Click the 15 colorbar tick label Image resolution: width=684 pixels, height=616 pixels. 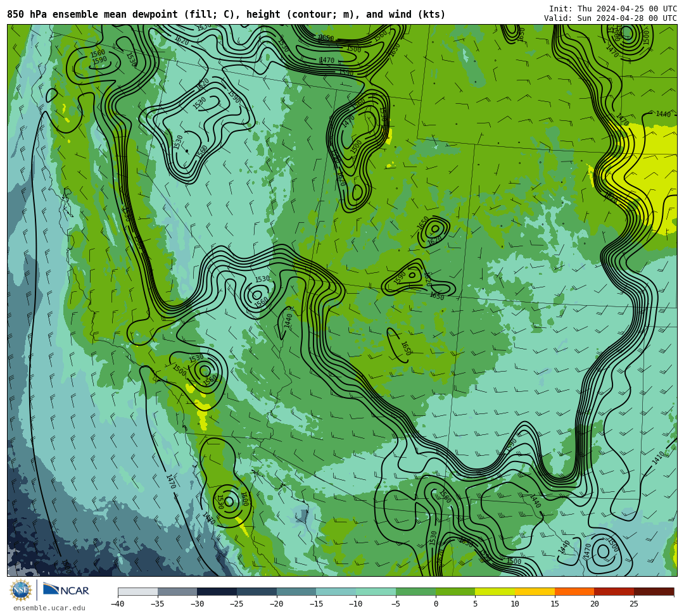tap(554, 604)
